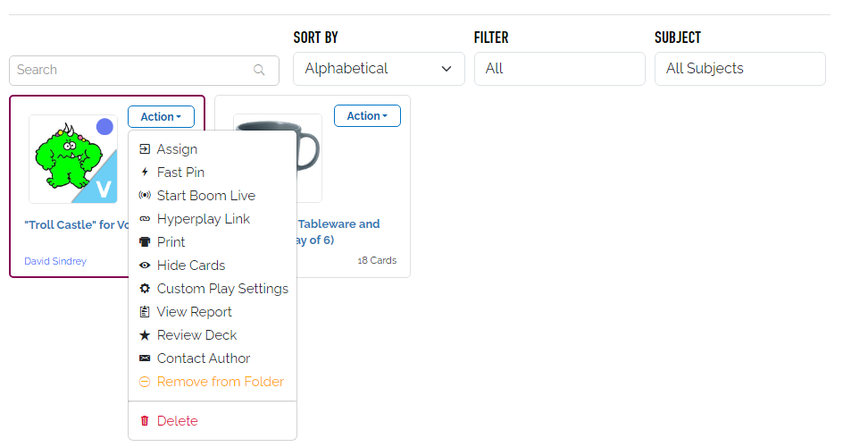Click the Hyperplay Link chain icon

click(x=145, y=219)
